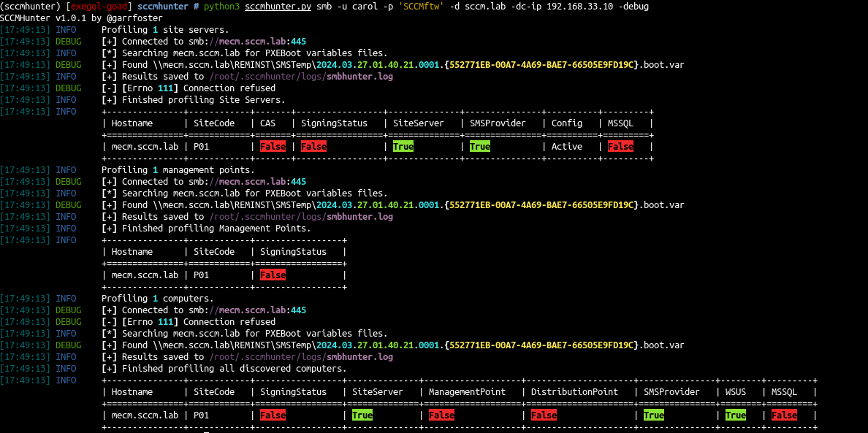868x433 pixels.
Task: Toggle the green True under SMSProvider
Action: coord(480,146)
